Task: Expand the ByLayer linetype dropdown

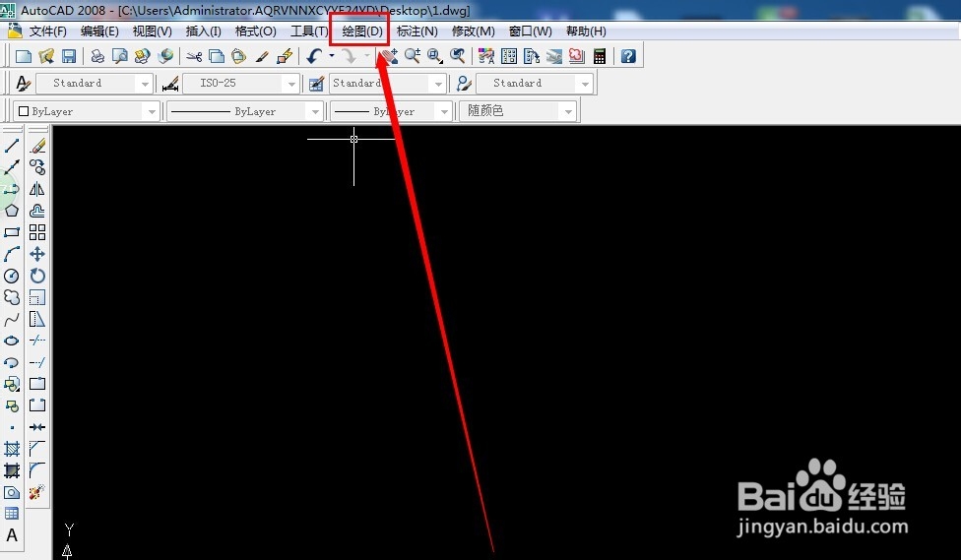Action: (x=315, y=111)
